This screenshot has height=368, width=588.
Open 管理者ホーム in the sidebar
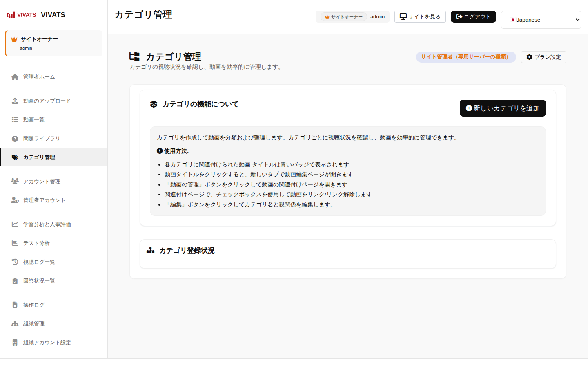[54, 77]
